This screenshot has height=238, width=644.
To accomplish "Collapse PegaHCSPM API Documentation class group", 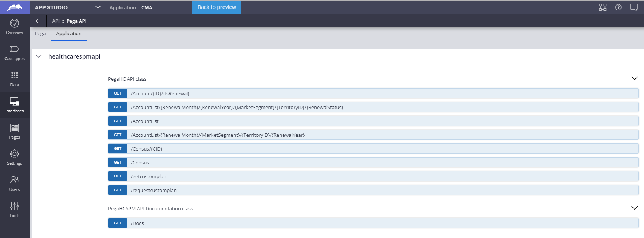I will click(x=634, y=208).
